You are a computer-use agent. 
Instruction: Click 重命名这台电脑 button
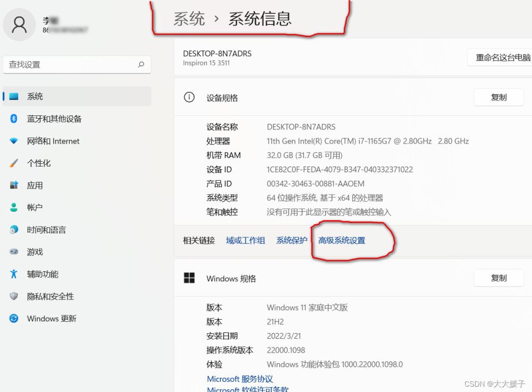tap(500, 57)
